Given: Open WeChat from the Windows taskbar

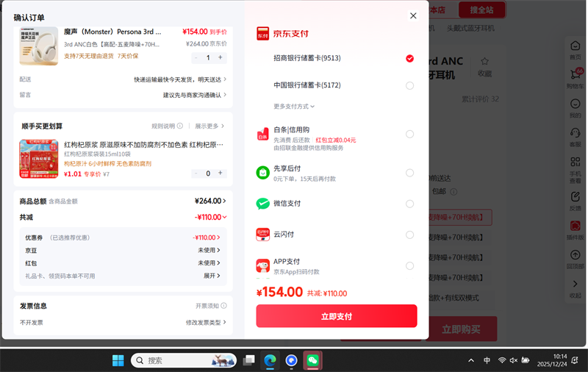Looking at the screenshot, I should (313, 360).
